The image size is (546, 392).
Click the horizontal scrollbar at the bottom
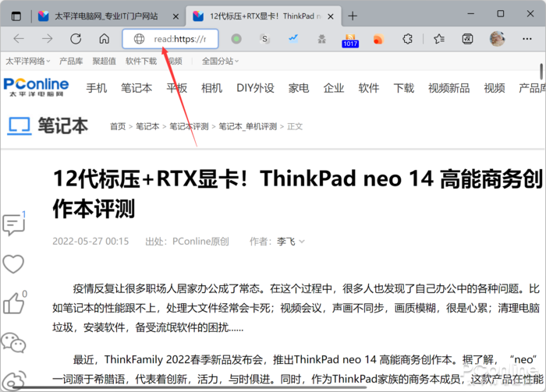click(190, 387)
